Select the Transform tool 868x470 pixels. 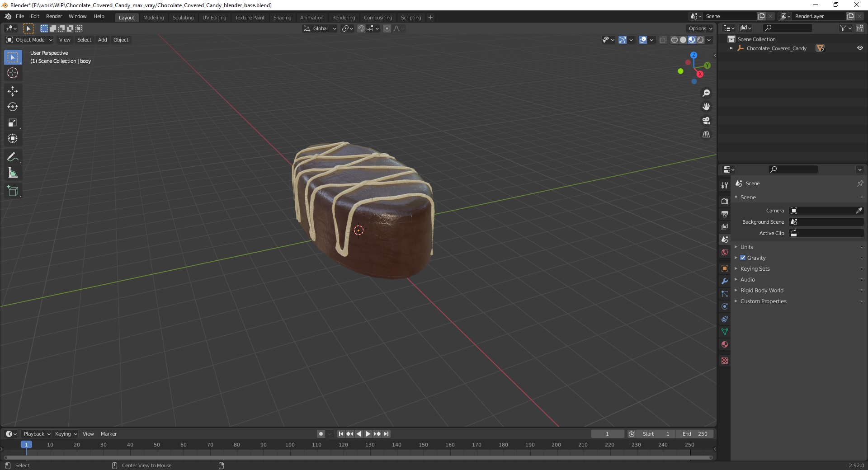[x=13, y=139]
